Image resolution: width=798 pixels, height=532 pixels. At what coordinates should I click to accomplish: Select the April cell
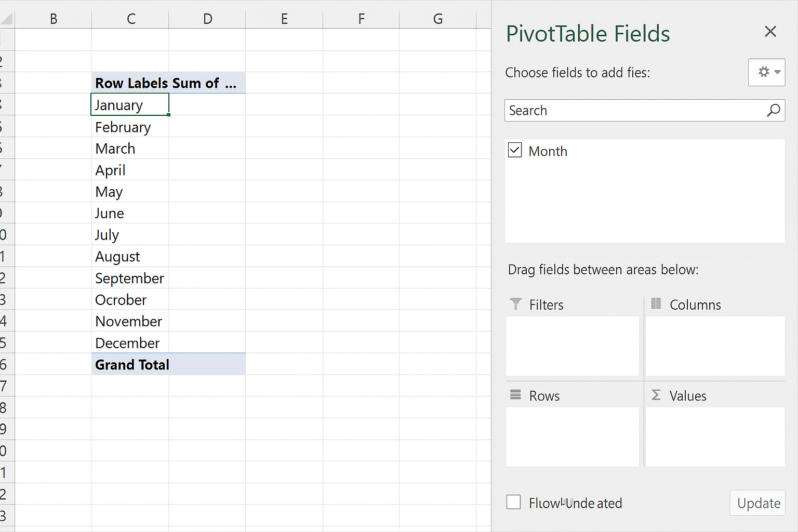130,170
